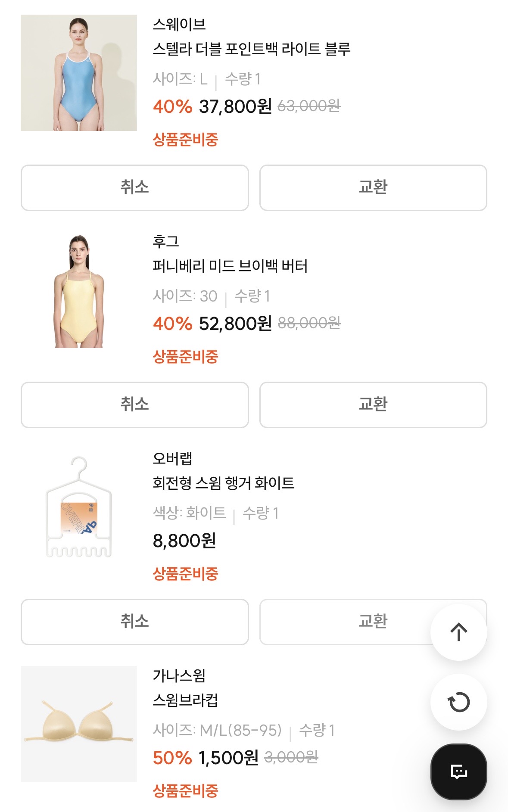Open the blue swimsuit product thumbnail
508x812 pixels.
click(79, 73)
